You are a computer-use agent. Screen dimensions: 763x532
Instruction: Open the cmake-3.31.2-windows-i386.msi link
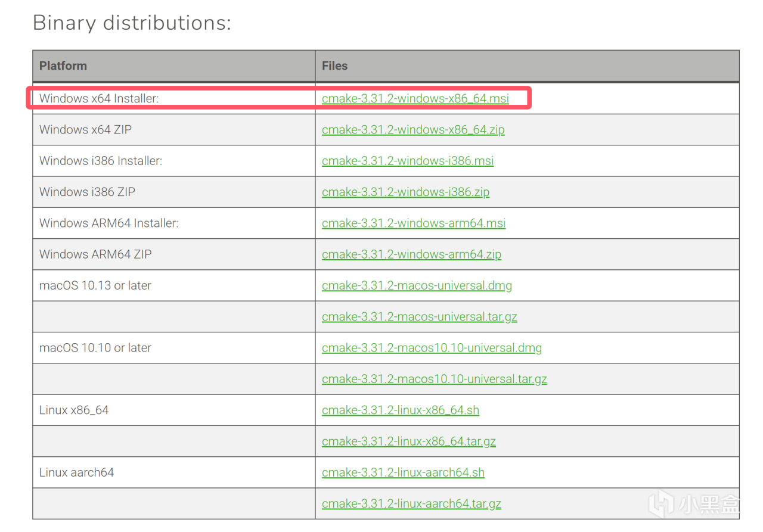tap(408, 161)
